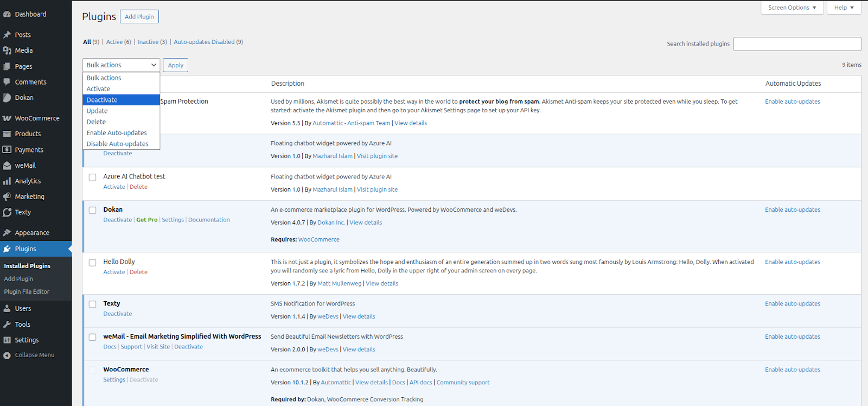
Task: Tick the Texty plugin checkbox
Action: click(93, 304)
